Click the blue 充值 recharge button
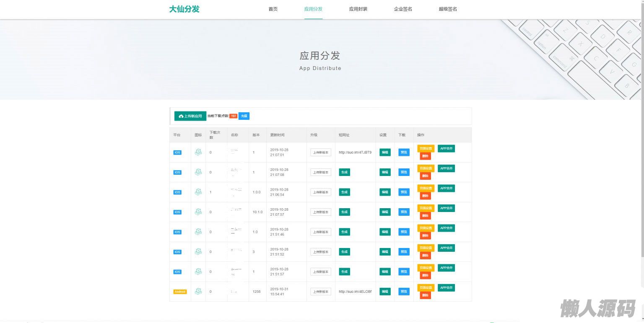644x323 pixels. click(244, 116)
